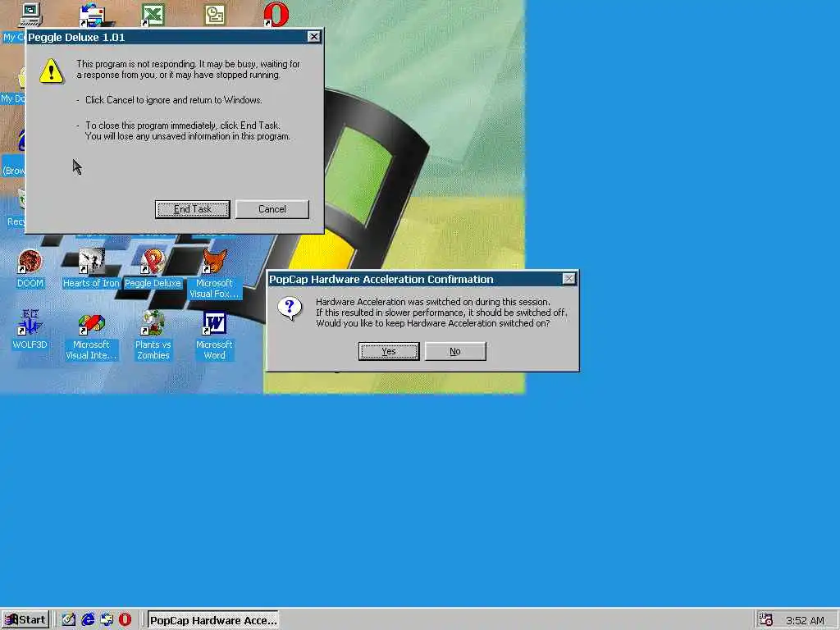Select the WOLF3D desktop icon

[30, 331]
